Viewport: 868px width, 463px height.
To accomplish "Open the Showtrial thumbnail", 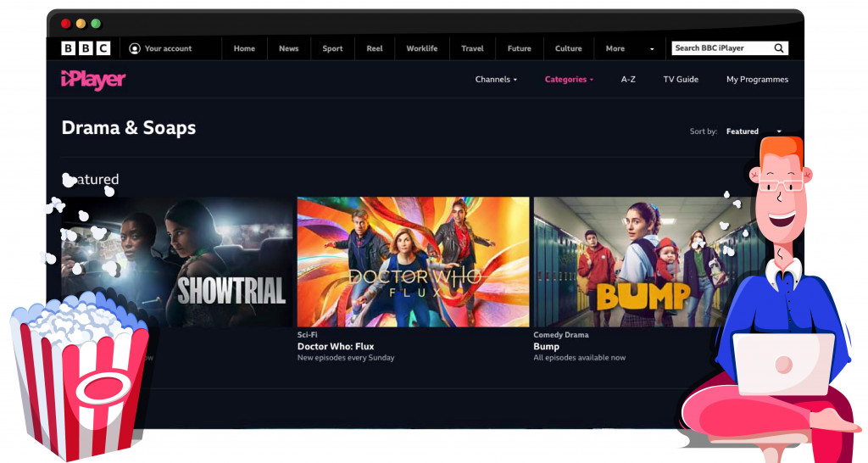I will point(177,262).
